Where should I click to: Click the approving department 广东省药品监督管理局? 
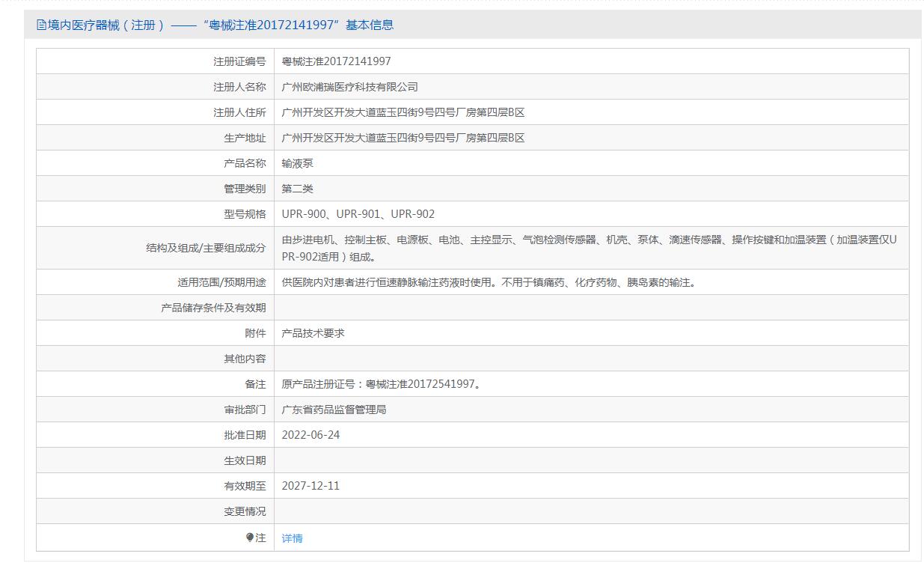click(x=334, y=410)
